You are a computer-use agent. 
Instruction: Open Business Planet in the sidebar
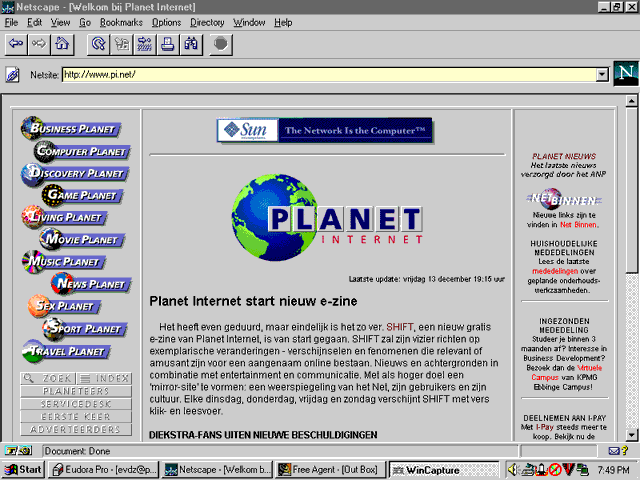[x=71, y=129]
